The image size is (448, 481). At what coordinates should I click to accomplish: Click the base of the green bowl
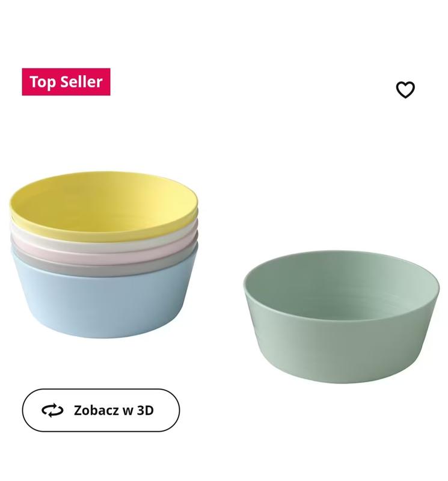(342, 378)
